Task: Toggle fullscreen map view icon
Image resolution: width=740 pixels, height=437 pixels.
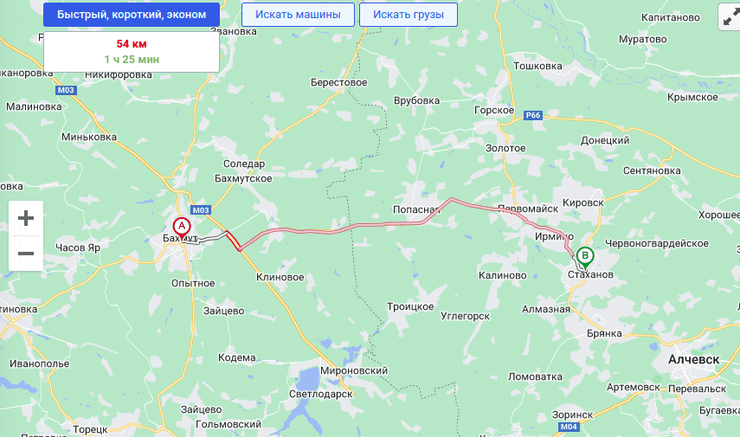Action: pyautogui.click(x=730, y=17)
